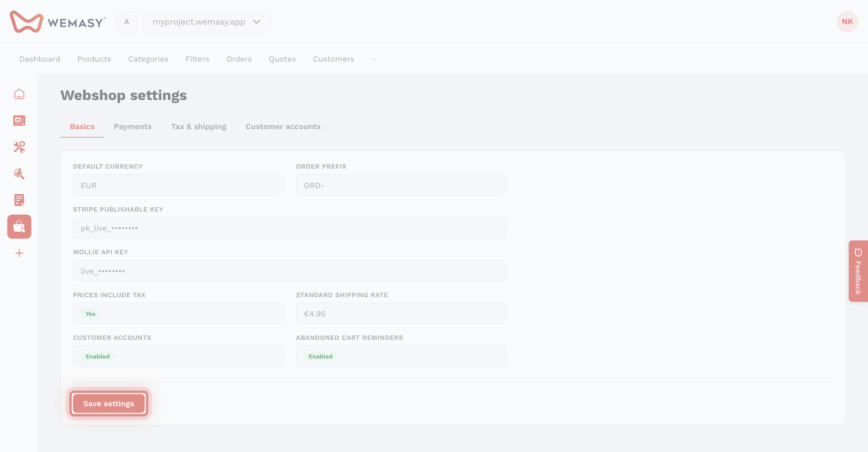Open Categories in top navigation
This screenshot has height=452, width=868.
pyautogui.click(x=148, y=59)
